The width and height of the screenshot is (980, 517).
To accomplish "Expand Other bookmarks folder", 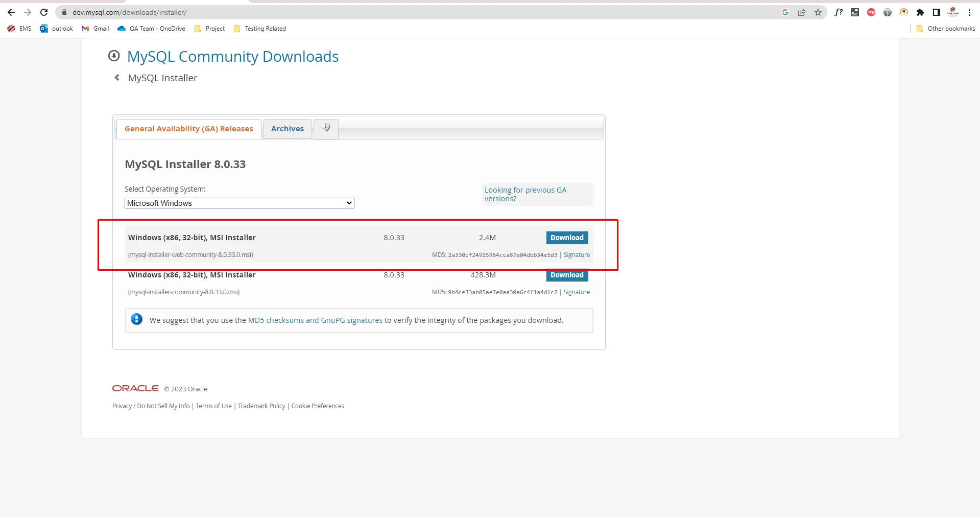I will [x=945, y=29].
